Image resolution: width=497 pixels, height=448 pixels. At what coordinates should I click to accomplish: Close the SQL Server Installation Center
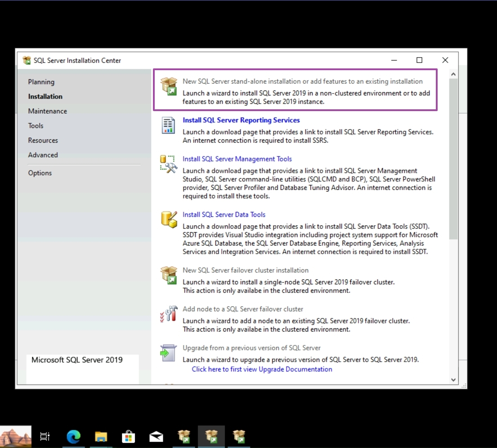click(x=445, y=60)
